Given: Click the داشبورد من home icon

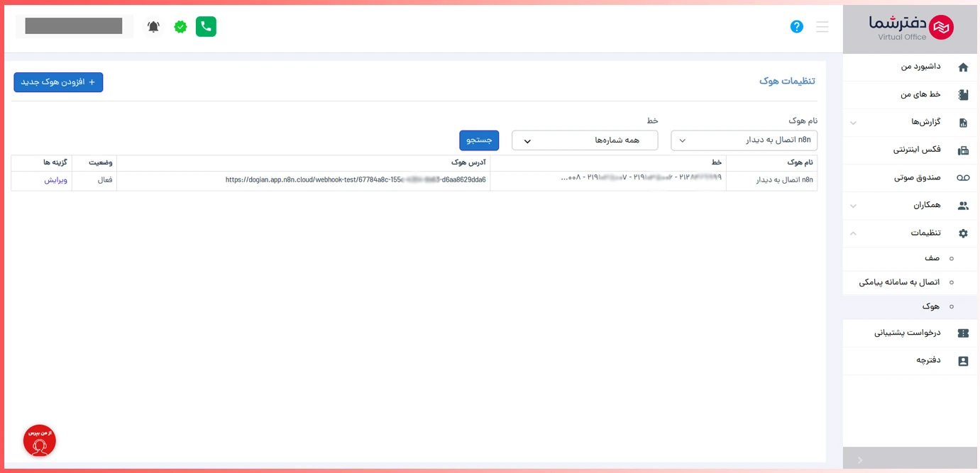Looking at the screenshot, I should (x=963, y=67).
